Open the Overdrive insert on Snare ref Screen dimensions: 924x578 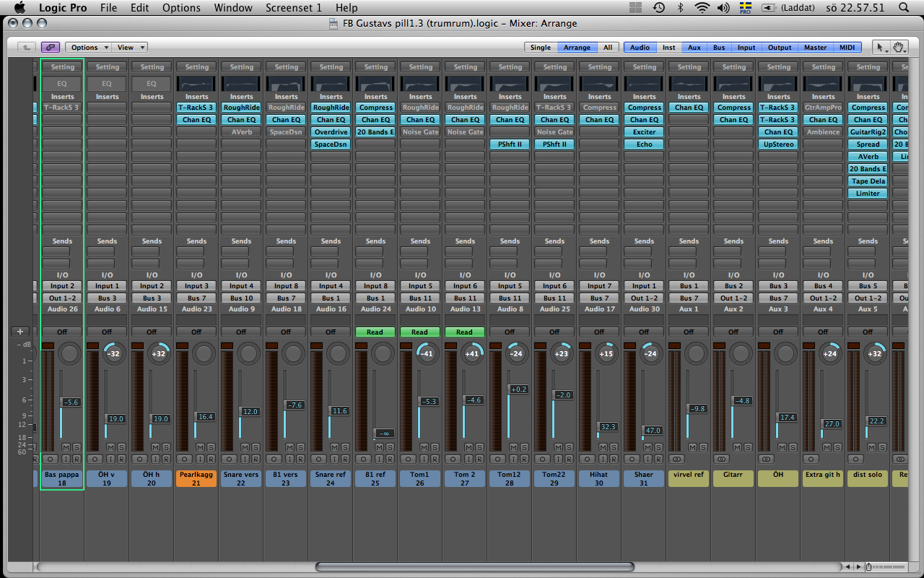(x=331, y=132)
